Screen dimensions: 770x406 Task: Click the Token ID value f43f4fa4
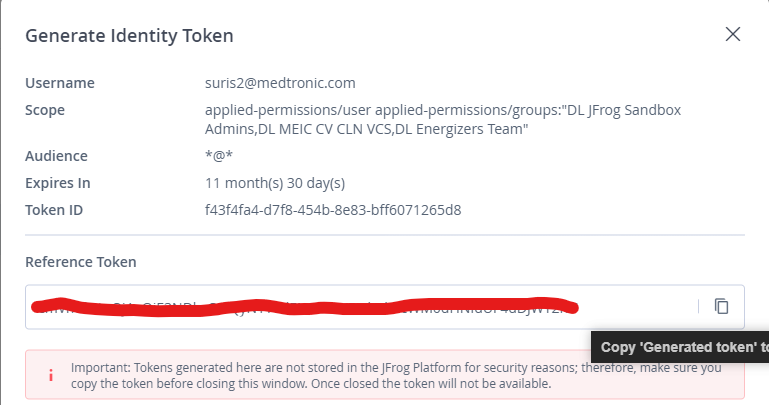tap(332, 210)
